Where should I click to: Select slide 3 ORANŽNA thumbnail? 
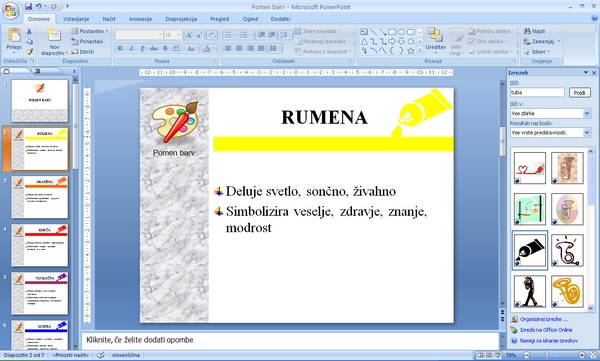pos(40,197)
